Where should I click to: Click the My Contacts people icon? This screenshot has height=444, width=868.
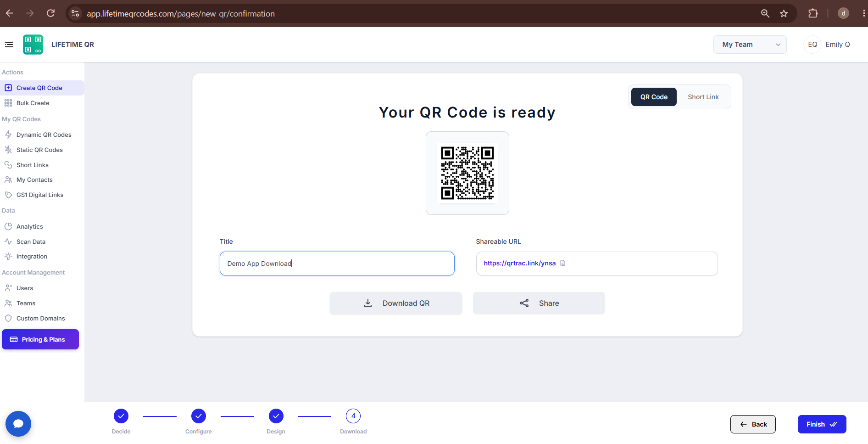pyautogui.click(x=8, y=180)
